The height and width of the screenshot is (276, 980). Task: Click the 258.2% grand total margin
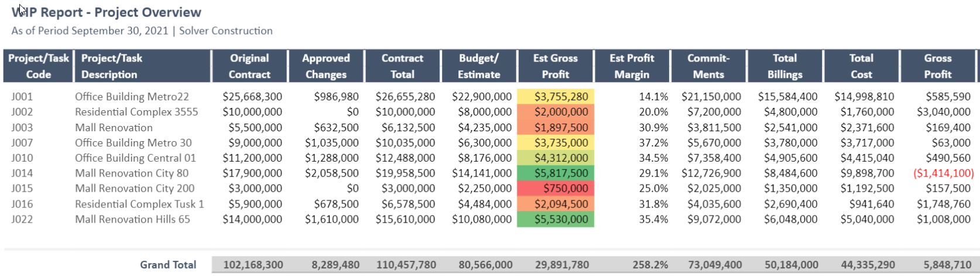pos(650,265)
